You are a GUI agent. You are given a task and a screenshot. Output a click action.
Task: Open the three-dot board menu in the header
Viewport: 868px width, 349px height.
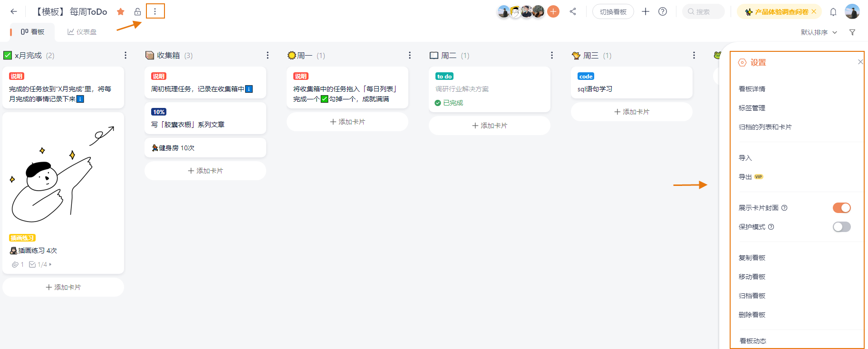click(x=155, y=11)
